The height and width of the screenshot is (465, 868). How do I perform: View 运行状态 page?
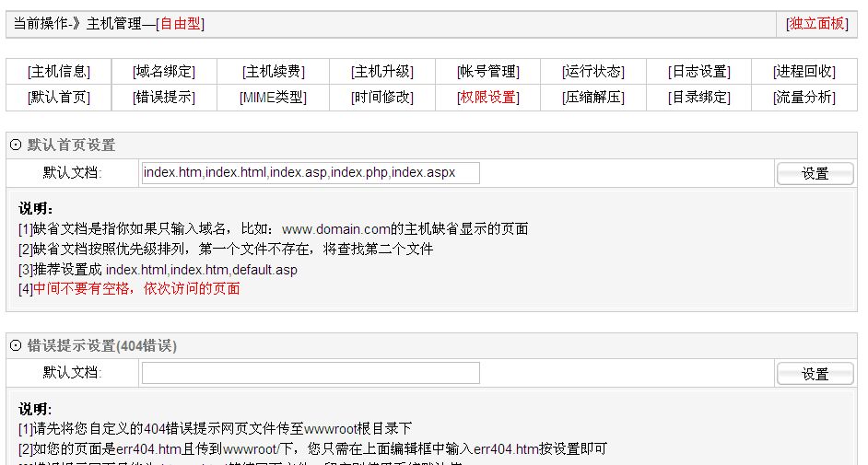coord(592,72)
